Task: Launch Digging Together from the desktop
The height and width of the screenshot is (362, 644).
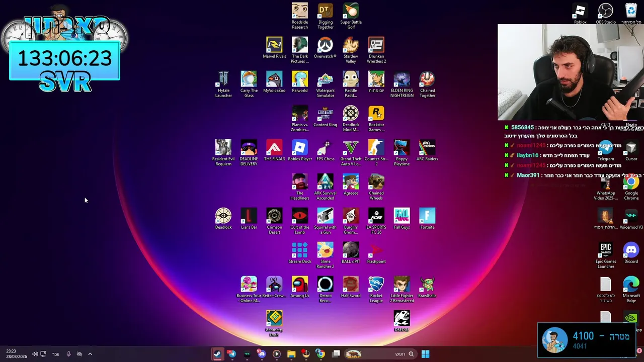Action: point(326,16)
